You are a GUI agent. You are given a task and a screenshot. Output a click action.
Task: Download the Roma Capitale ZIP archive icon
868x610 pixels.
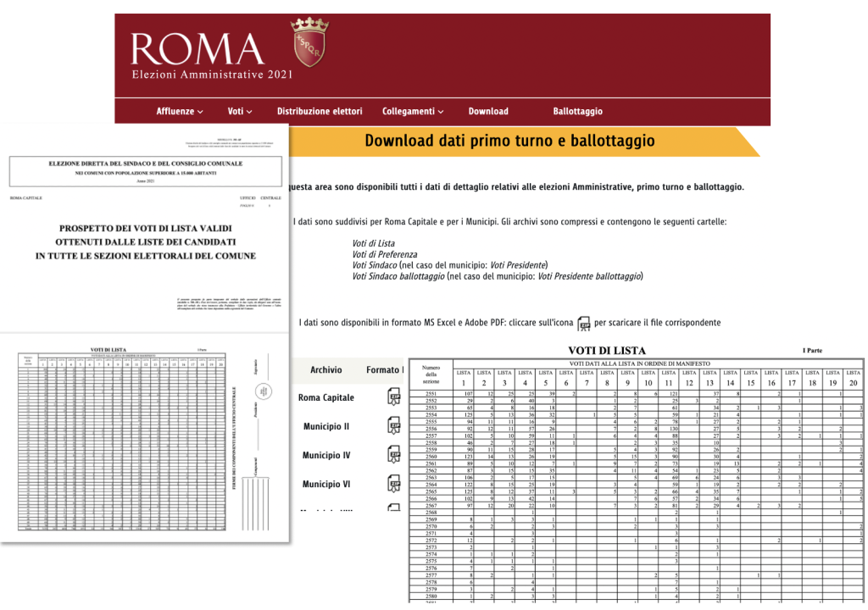pyautogui.click(x=394, y=397)
